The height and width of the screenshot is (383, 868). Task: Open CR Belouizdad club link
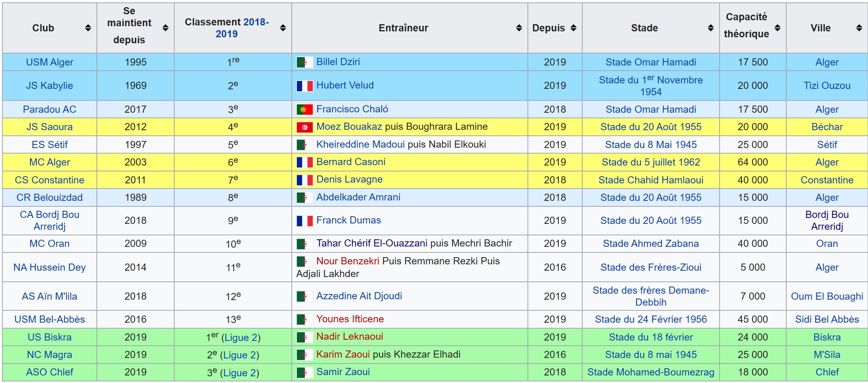[x=50, y=198]
